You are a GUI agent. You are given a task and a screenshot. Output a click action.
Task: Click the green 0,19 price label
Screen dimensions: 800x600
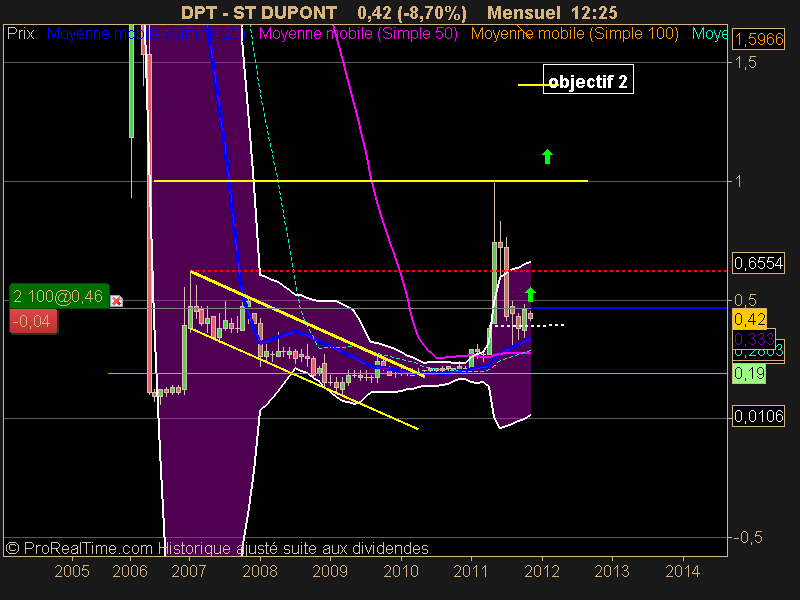pyautogui.click(x=749, y=373)
